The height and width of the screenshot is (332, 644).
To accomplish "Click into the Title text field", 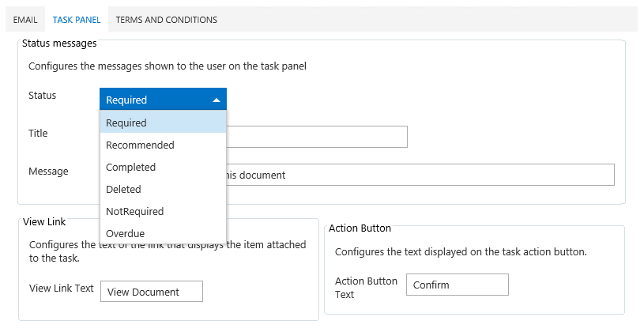I will click(316, 137).
